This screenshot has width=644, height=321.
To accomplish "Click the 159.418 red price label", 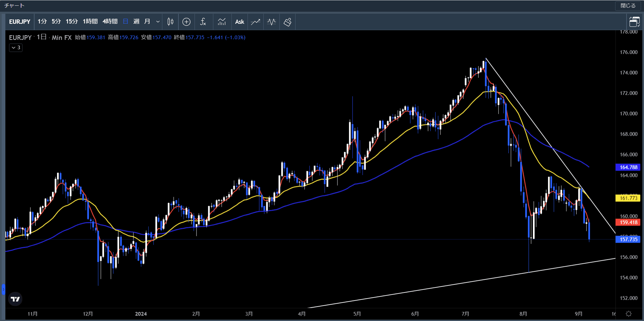I will tap(628, 222).
